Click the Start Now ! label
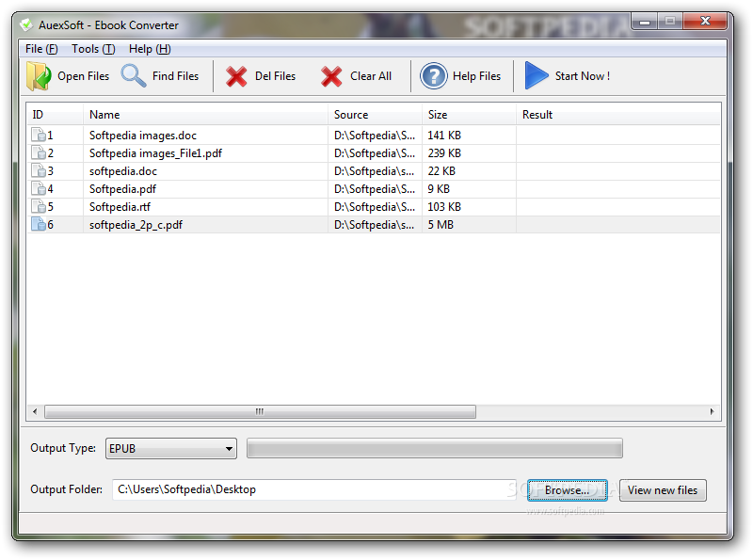Image resolution: width=753 pixels, height=560 pixels. coord(583,76)
